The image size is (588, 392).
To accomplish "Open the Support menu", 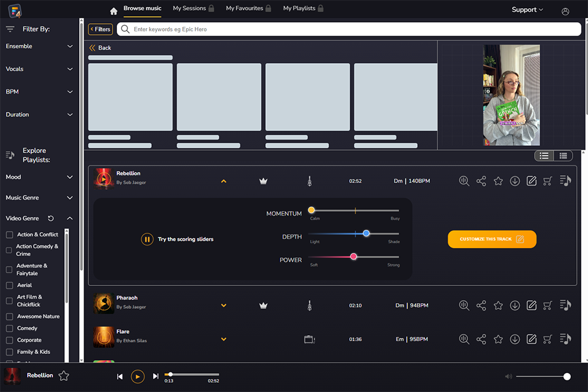I will 527,10.
